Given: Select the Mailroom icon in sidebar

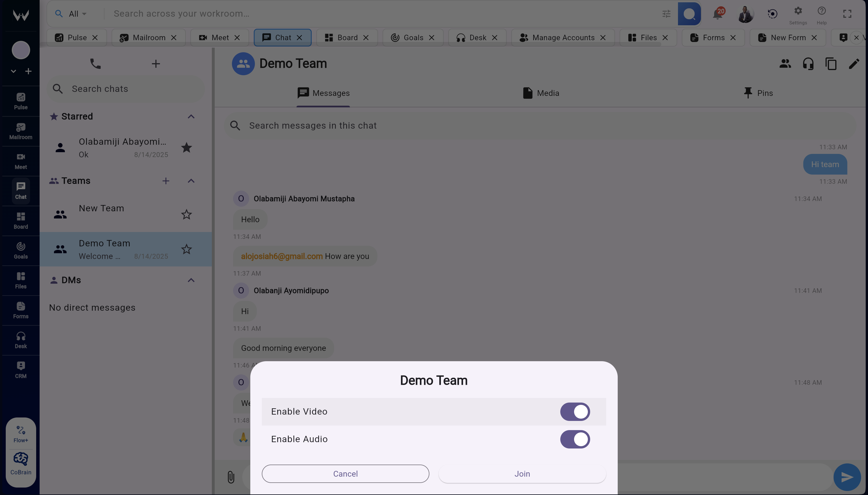Looking at the screenshot, I should 20,131.
